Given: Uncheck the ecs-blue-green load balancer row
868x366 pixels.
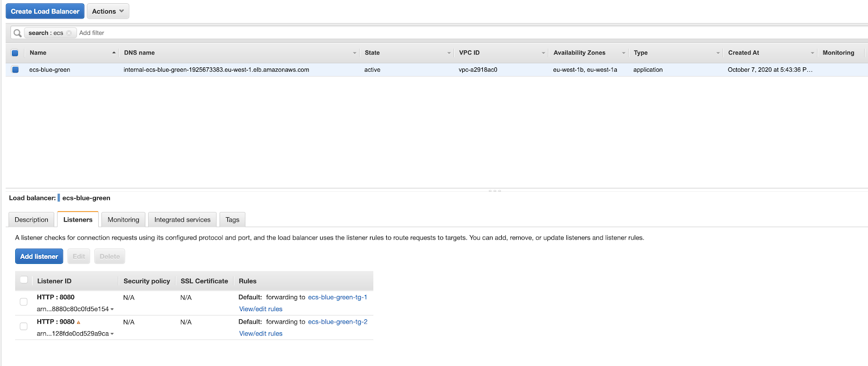Looking at the screenshot, I should pos(15,70).
